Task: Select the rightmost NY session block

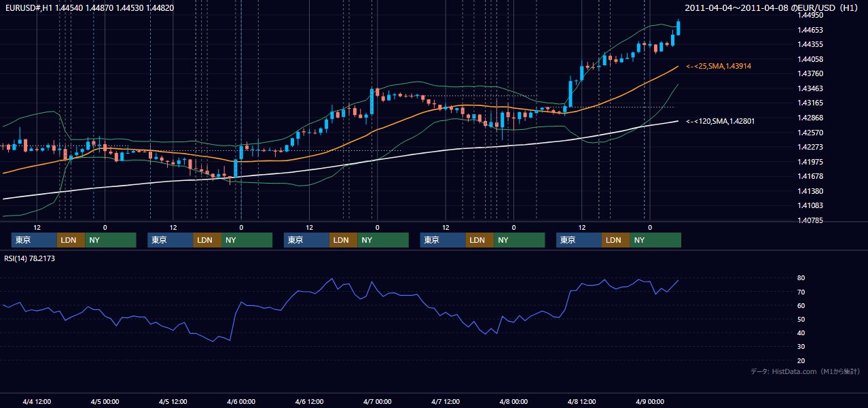Action: tap(655, 240)
